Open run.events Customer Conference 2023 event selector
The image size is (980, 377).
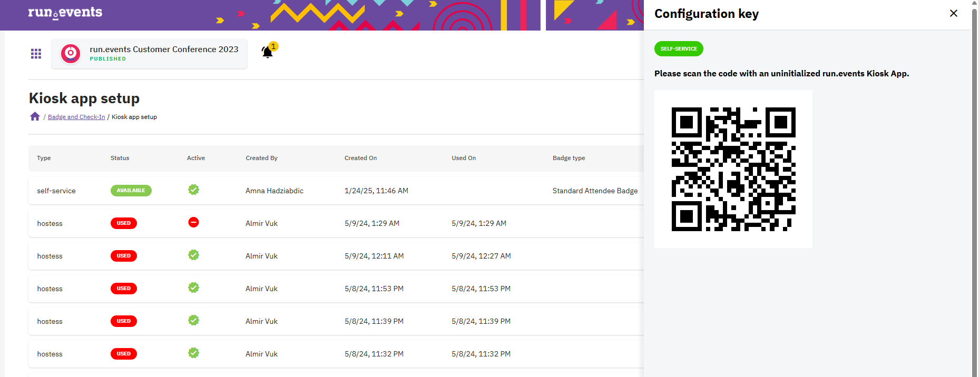coord(150,54)
